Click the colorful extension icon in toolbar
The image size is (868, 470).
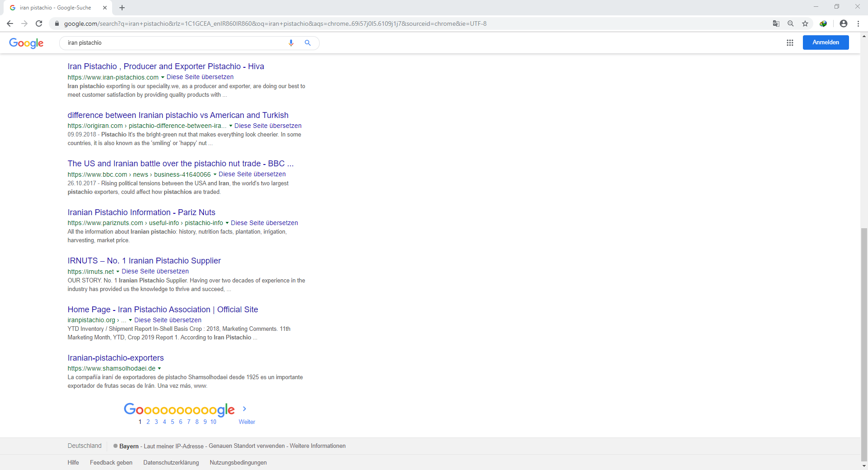point(823,23)
